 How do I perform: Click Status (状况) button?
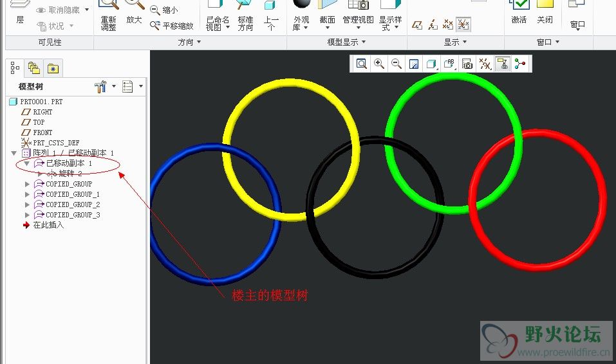click(55, 26)
